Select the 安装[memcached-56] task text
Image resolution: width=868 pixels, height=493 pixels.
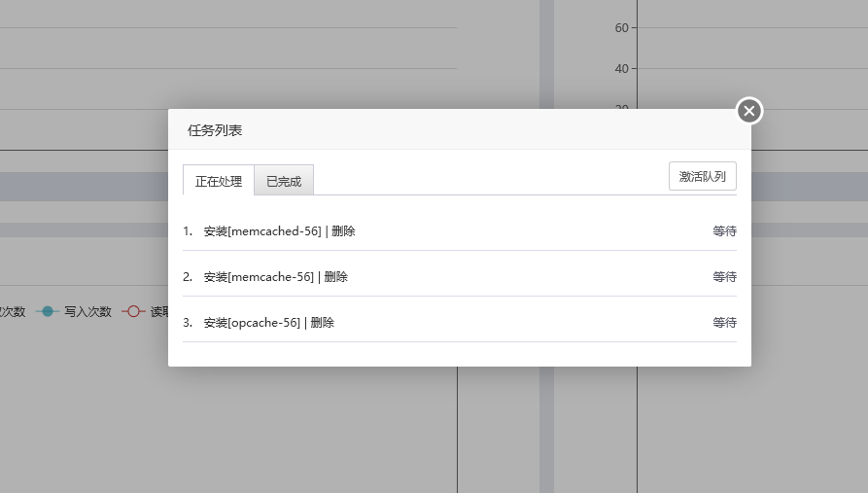click(262, 231)
